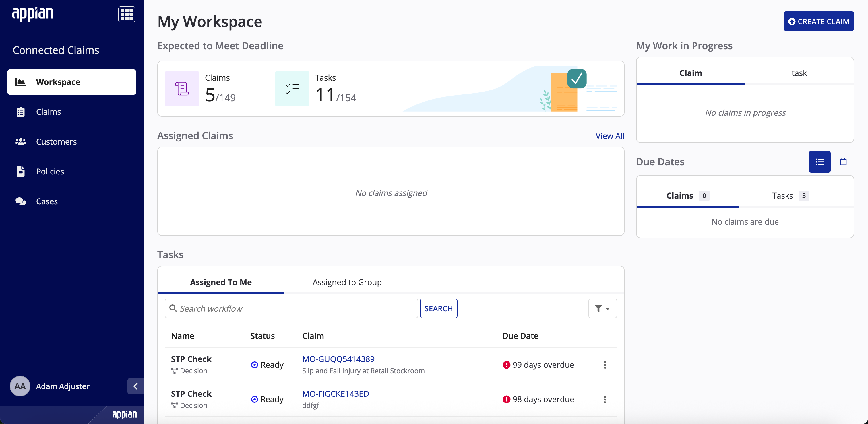Open Adam Adjuster user menu
The image size is (868, 424).
(63, 386)
